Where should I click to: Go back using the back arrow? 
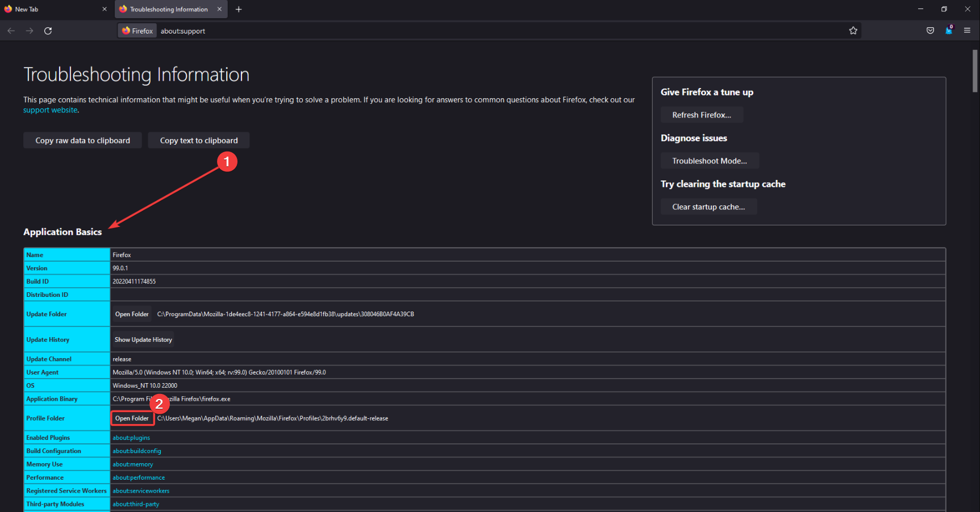point(11,31)
